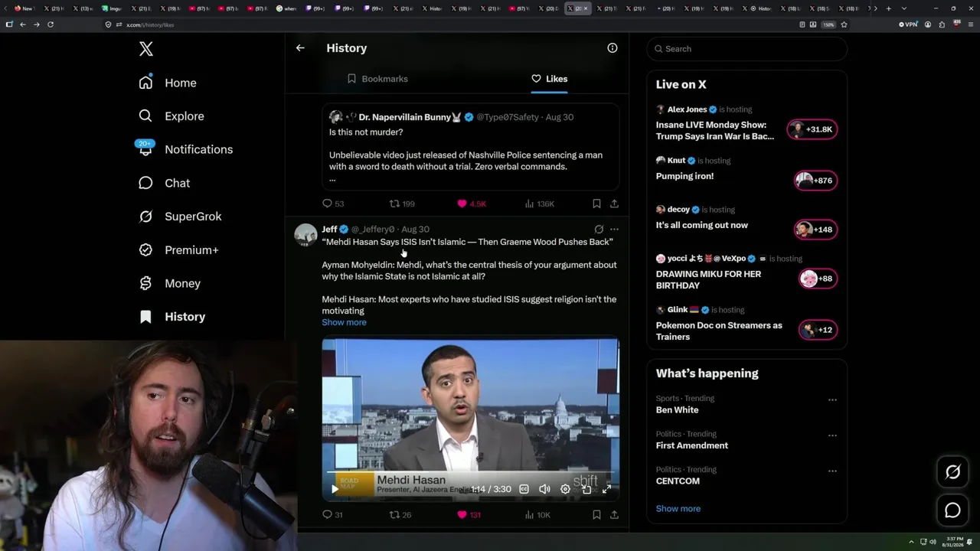Switch to the Likes tab
The width and height of the screenshot is (980, 551).
coord(549,79)
